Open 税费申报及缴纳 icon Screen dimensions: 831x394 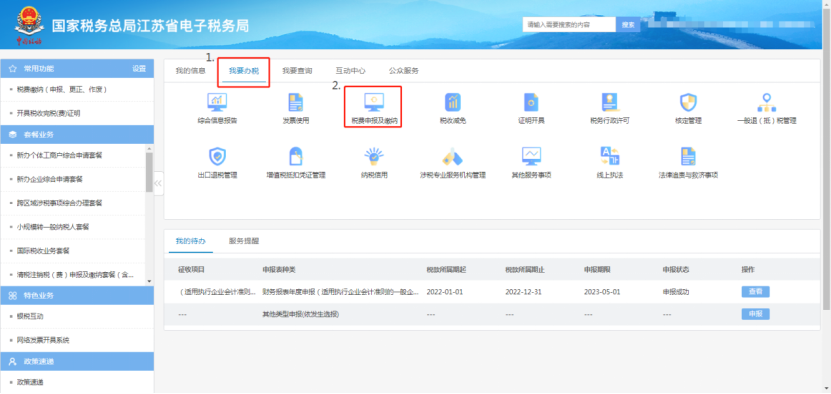(374, 101)
